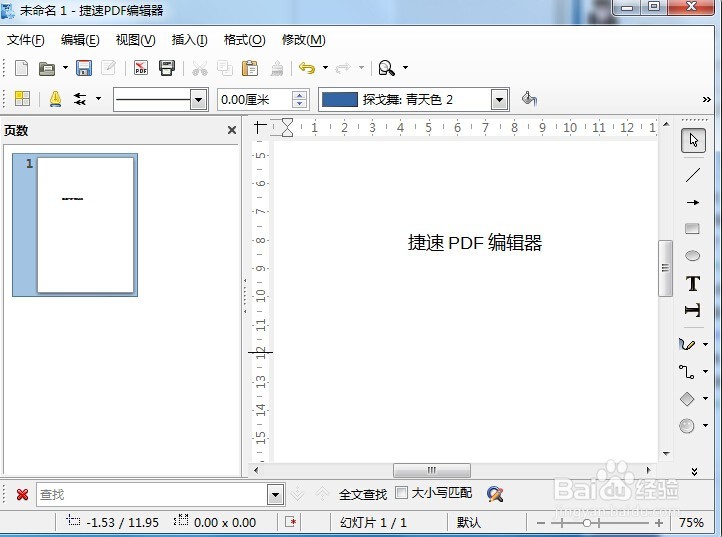The height and width of the screenshot is (537, 722).
Task: Open the 视图(V) menu
Action: pyautogui.click(x=135, y=40)
